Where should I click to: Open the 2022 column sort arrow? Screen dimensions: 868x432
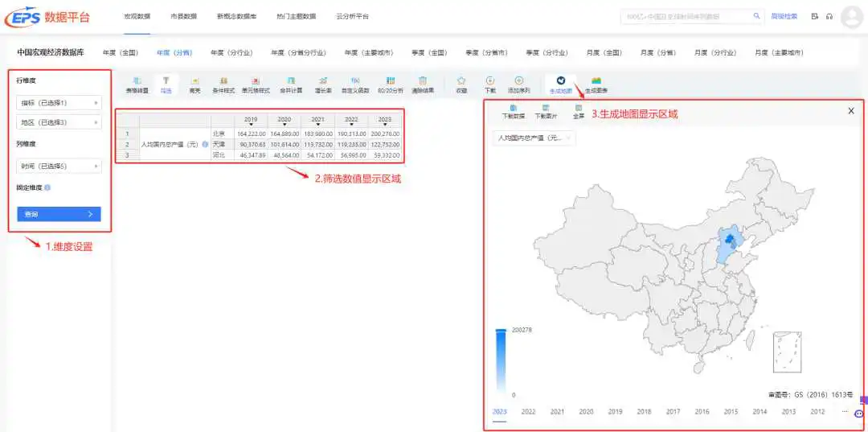351,125
